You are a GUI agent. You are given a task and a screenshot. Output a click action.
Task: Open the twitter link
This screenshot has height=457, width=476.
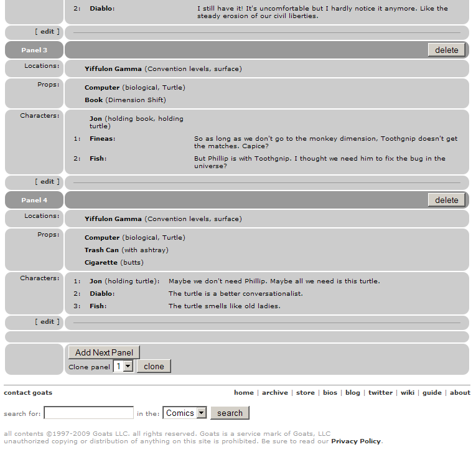tap(380, 393)
